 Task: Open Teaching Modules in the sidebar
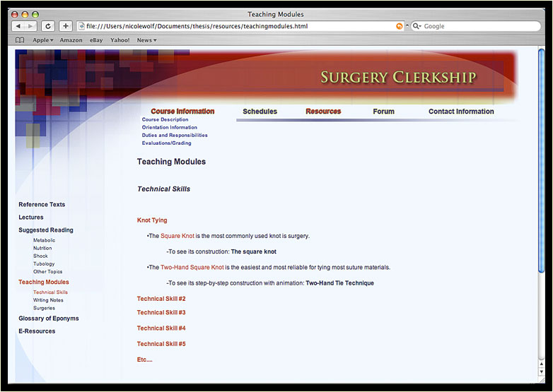44,282
